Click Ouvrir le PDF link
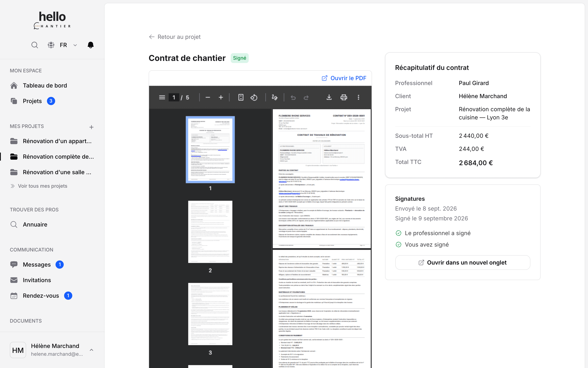This screenshot has width=588, height=368. click(344, 78)
